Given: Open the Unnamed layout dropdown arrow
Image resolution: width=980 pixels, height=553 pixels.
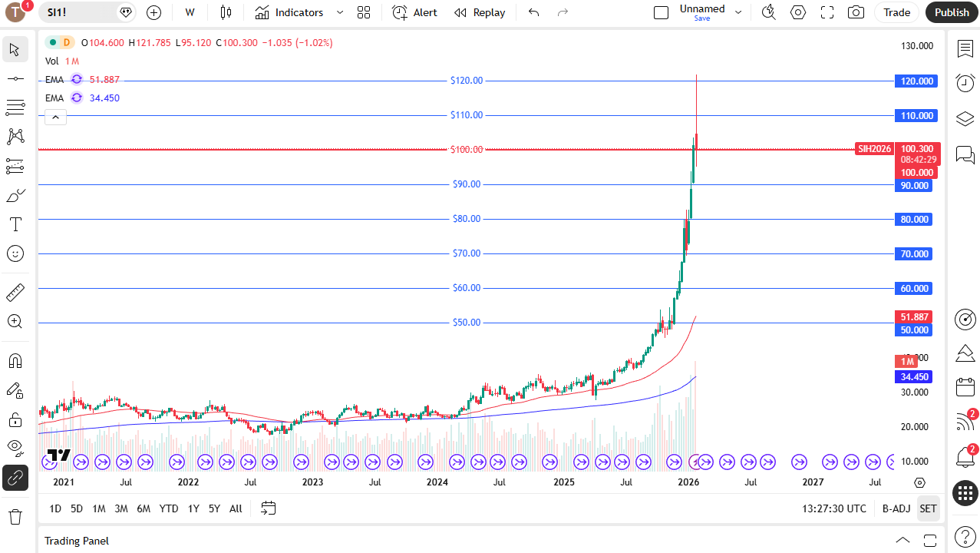Looking at the screenshot, I should click(738, 12).
